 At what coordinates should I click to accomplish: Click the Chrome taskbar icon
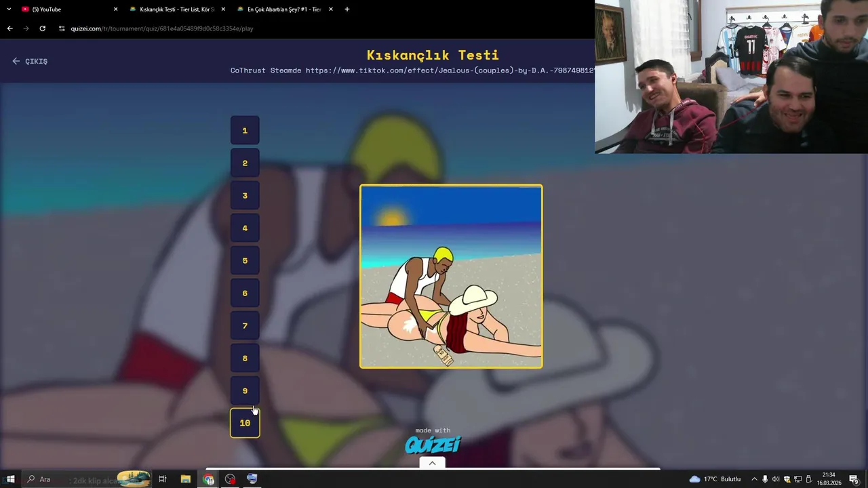[x=208, y=479]
